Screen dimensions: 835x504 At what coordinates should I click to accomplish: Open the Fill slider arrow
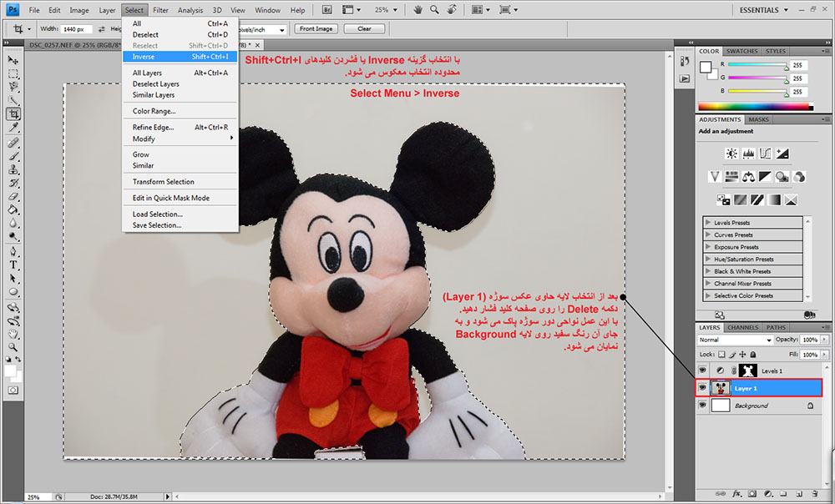(825, 355)
